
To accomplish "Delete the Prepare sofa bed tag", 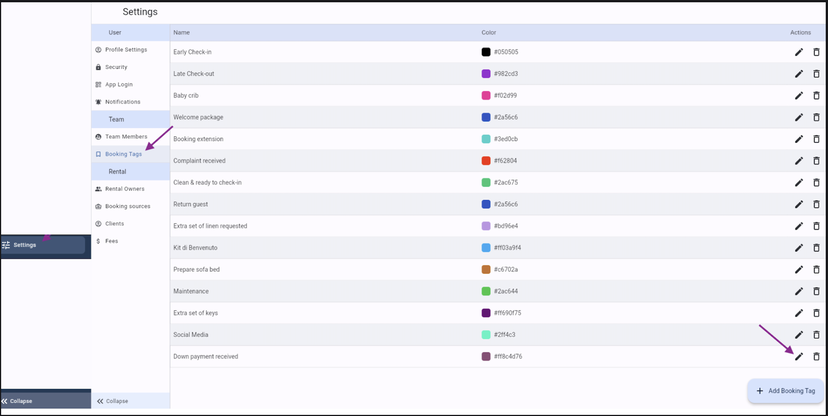I will pyautogui.click(x=816, y=269).
